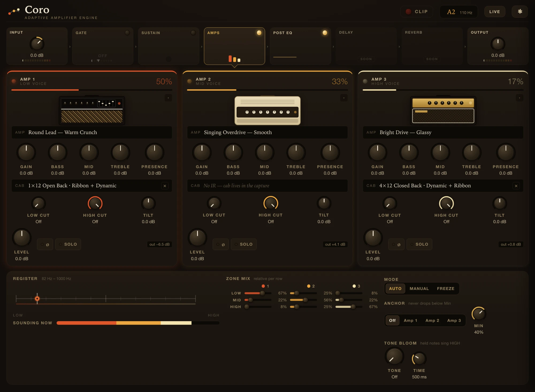Solo Amp 2

pyautogui.click(x=244, y=244)
